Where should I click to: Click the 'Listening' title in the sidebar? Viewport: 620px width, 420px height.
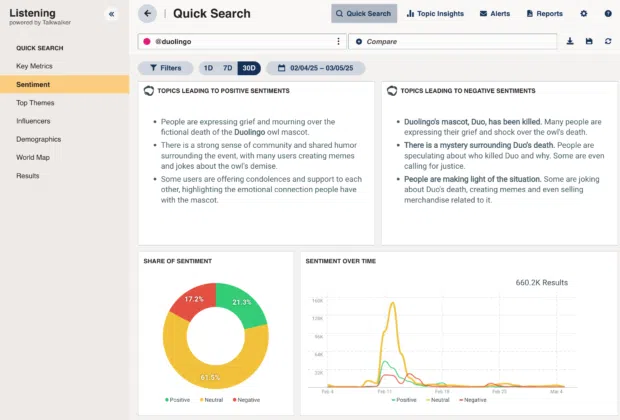(x=32, y=13)
